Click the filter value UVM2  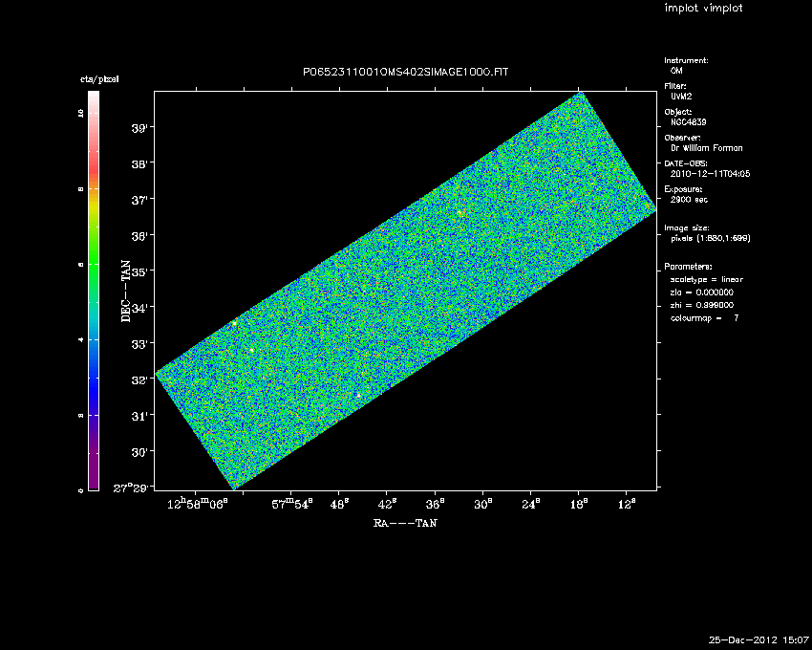coord(681,97)
